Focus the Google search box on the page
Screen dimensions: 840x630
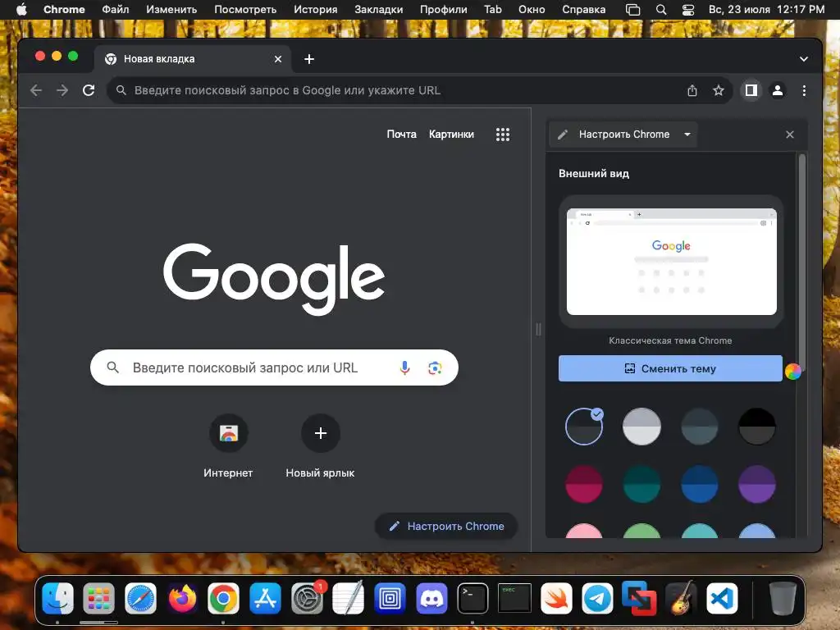(274, 367)
